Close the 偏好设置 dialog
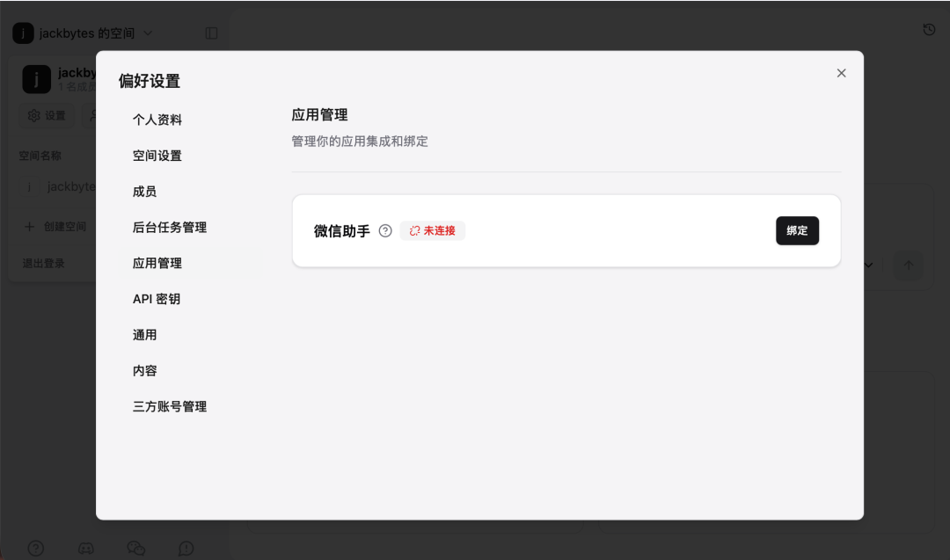This screenshot has height=560, width=950. [x=841, y=73]
